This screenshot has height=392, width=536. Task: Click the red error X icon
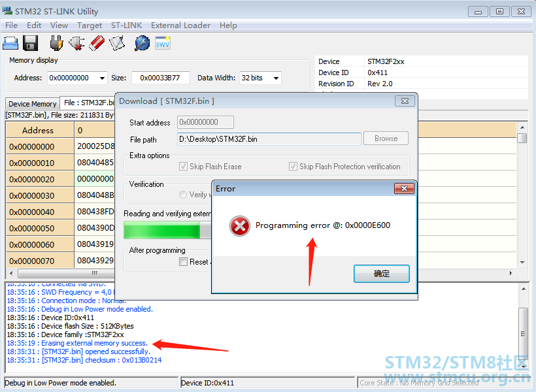pyautogui.click(x=240, y=226)
